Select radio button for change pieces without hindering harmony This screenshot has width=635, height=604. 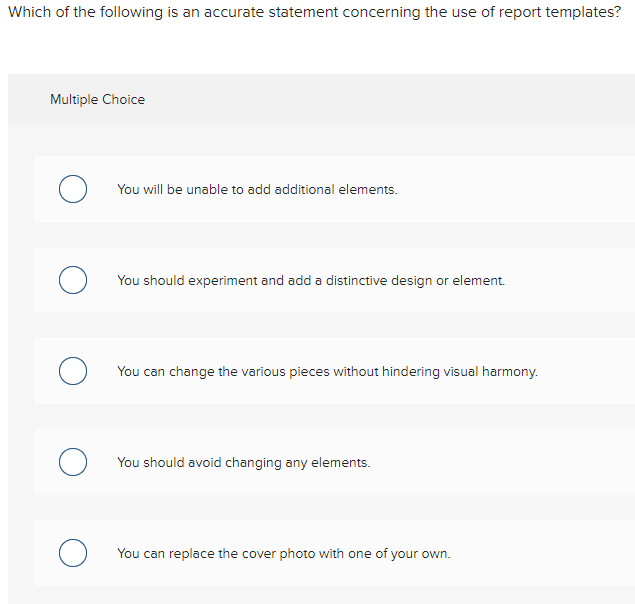(73, 371)
